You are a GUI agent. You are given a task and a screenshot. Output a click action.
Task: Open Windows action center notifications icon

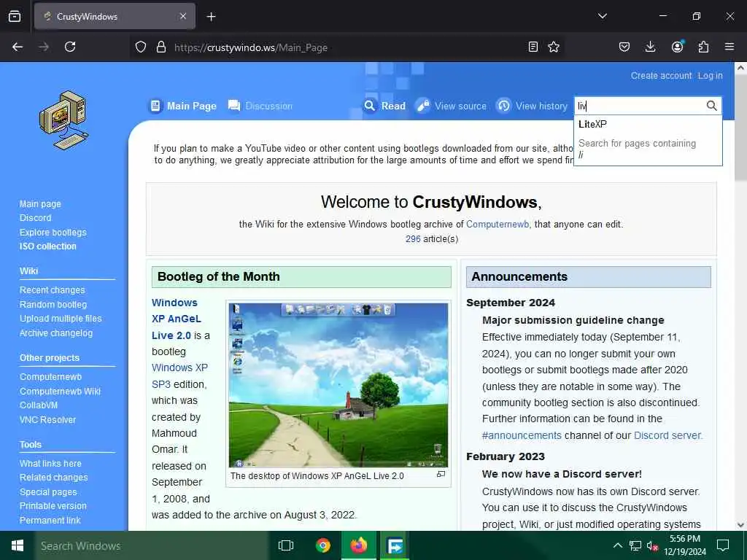[723, 545]
